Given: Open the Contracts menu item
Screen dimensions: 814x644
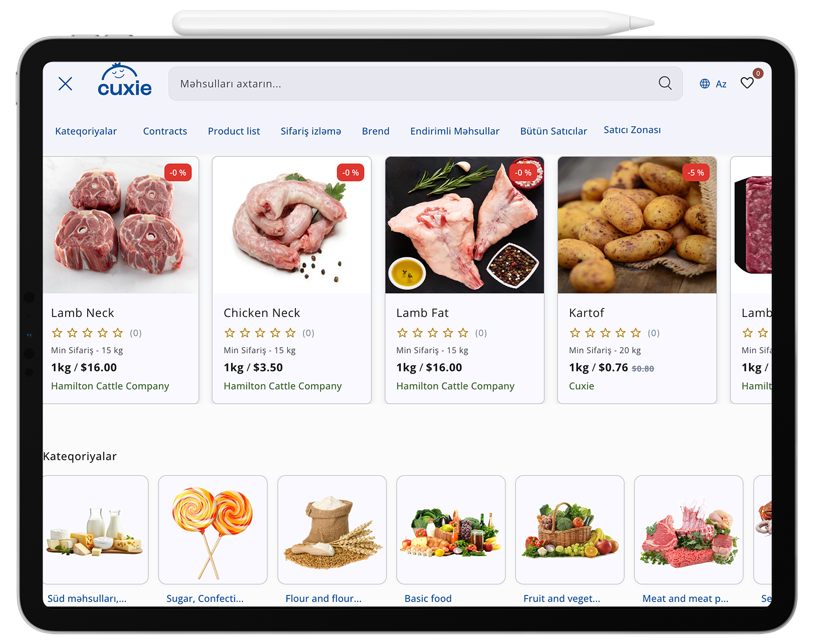Looking at the screenshot, I should 165,131.
